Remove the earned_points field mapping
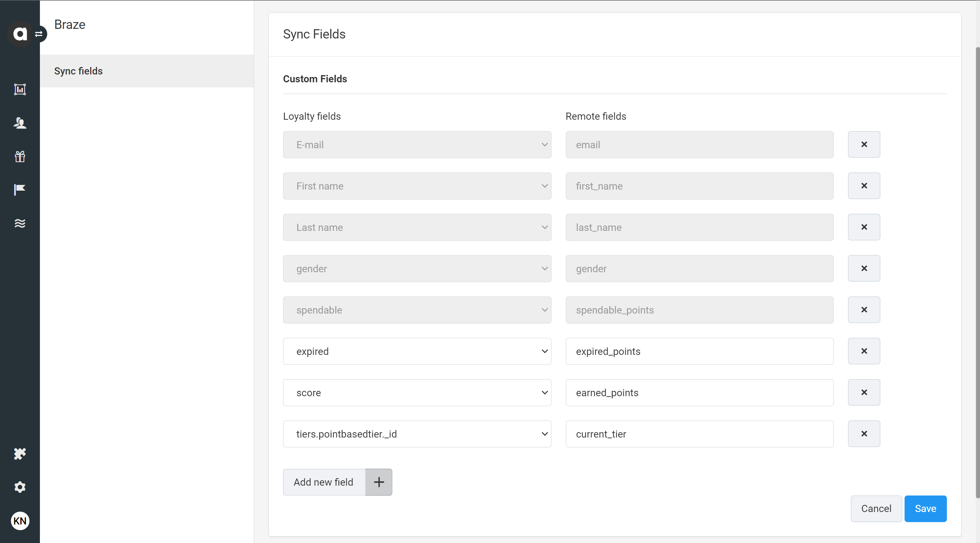 tap(863, 392)
